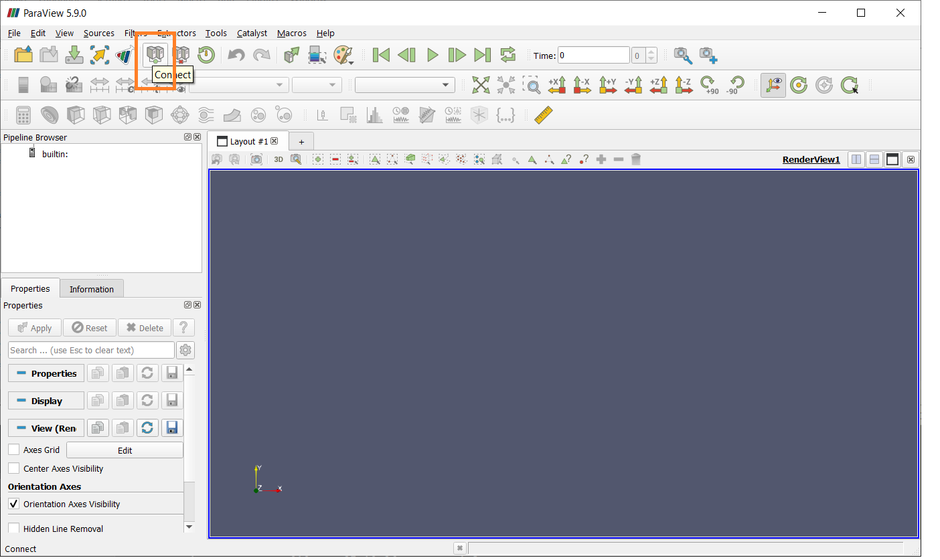Viewport: 940px width, 560px height.
Task: Add a new layout tab
Action: point(301,142)
